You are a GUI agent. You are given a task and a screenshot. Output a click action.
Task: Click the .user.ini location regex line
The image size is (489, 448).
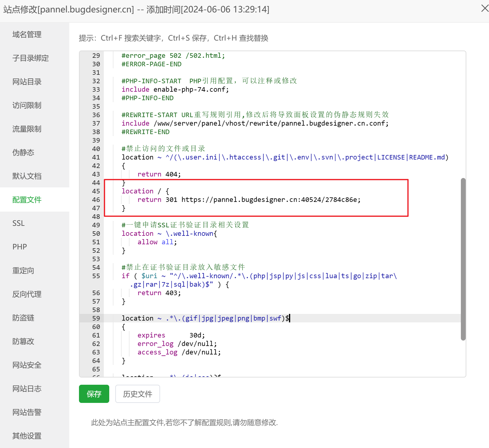(x=285, y=157)
